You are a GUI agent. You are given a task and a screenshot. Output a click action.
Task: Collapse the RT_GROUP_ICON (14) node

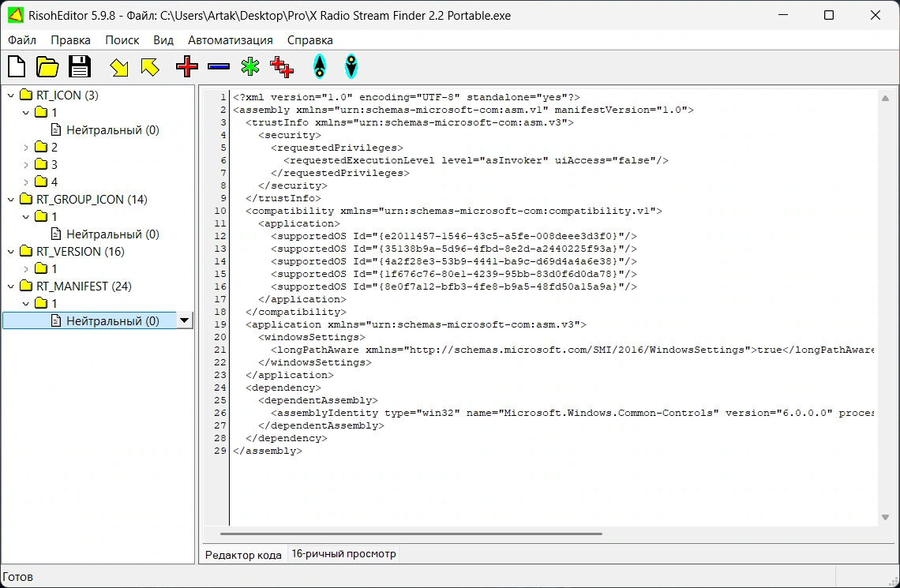pyautogui.click(x=11, y=200)
